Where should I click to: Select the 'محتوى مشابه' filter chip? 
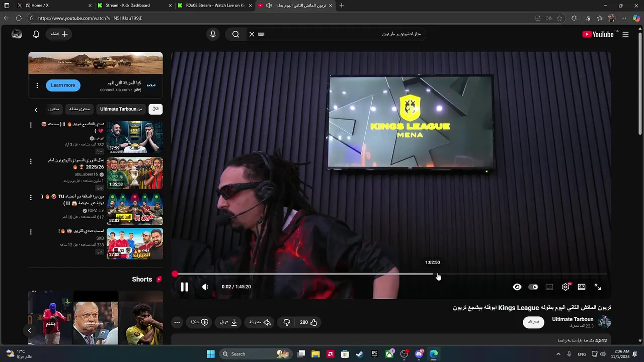[x=79, y=109]
